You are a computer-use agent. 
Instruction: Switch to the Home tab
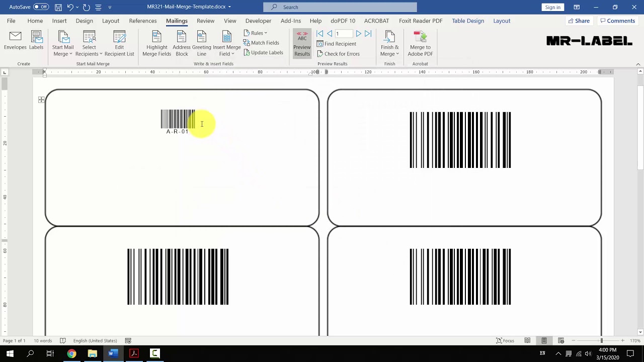click(35, 21)
